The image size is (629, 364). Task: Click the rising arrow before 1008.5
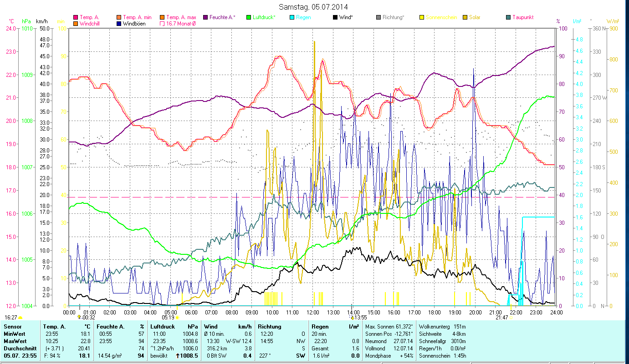coord(178,356)
